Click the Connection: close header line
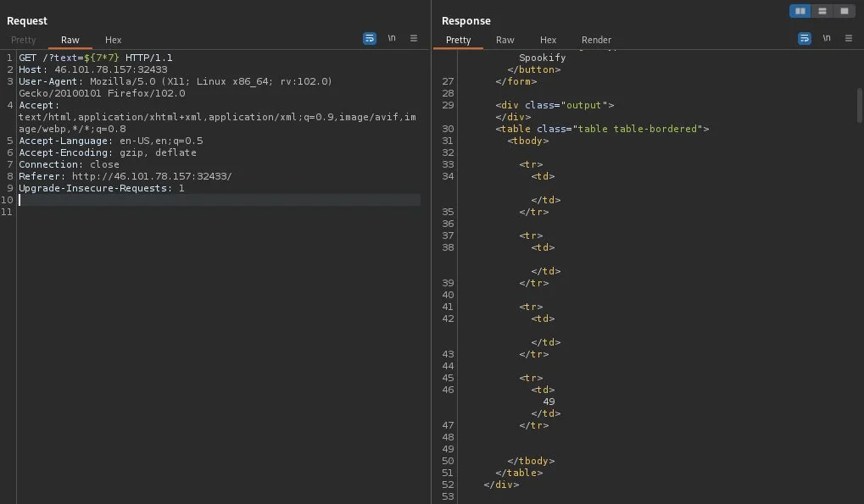864x504 pixels. coord(69,164)
